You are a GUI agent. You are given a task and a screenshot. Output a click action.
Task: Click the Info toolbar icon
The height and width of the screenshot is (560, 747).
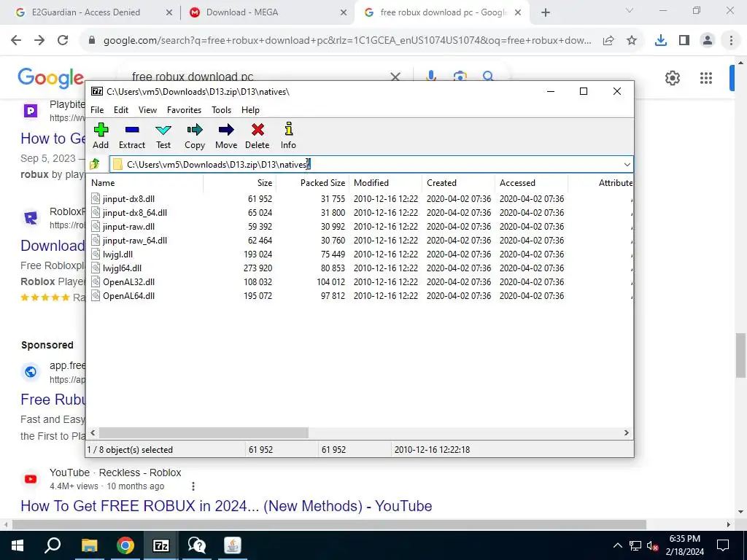288,136
